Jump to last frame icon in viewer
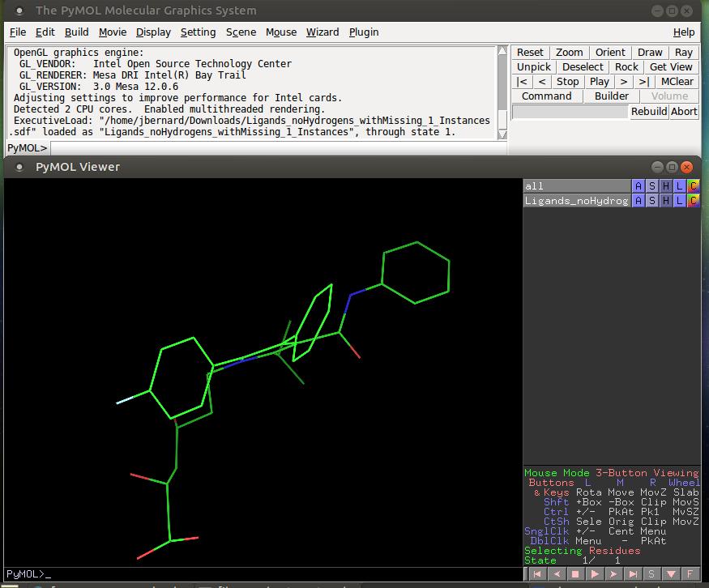 click(634, 573)
